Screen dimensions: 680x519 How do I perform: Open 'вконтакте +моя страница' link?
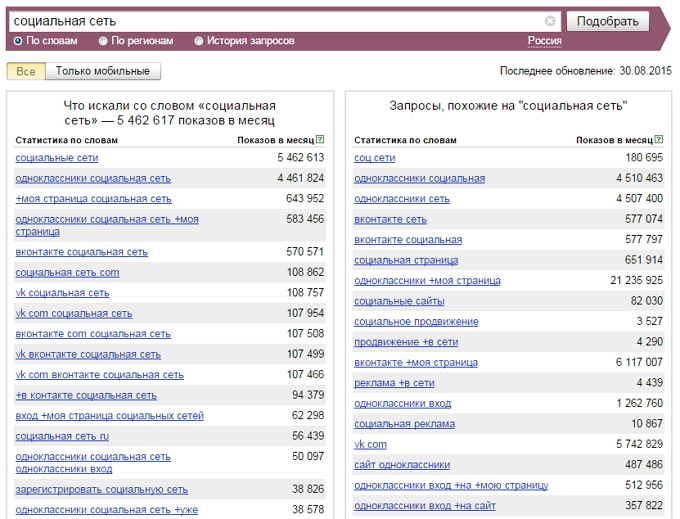point(416,362)
